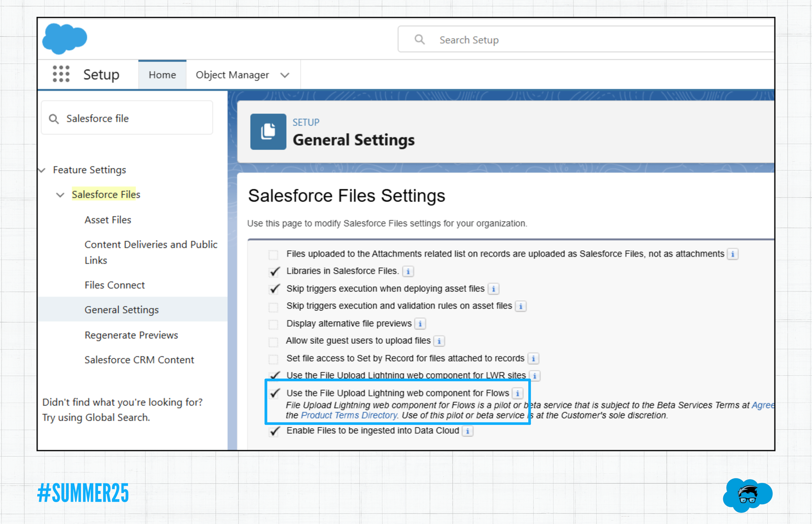Image resolution: width=812 pixels, height=524 pixels.
Task: Select the Object Manager tab
Action: (x=232, y=75)
